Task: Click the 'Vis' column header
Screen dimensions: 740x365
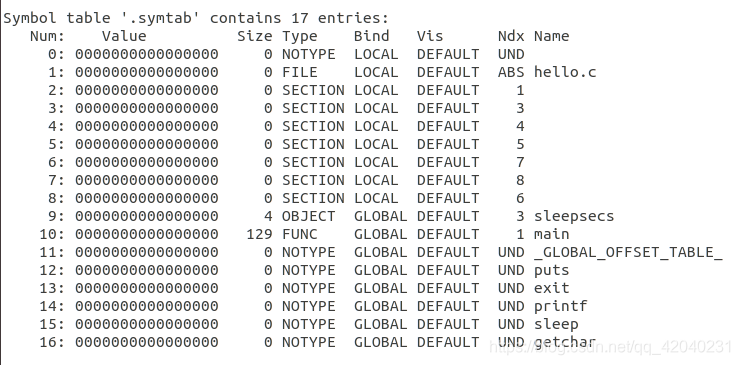Action: click(430, 36)
